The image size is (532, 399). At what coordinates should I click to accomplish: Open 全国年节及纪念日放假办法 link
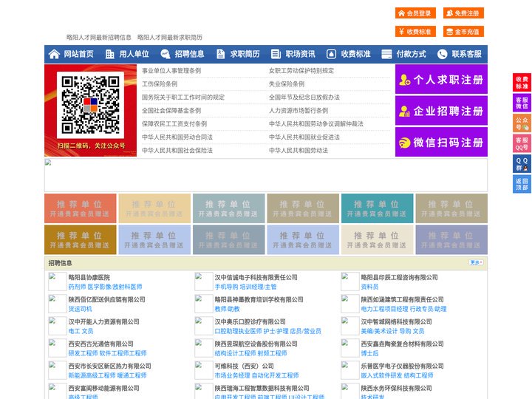tap(304, 97)
